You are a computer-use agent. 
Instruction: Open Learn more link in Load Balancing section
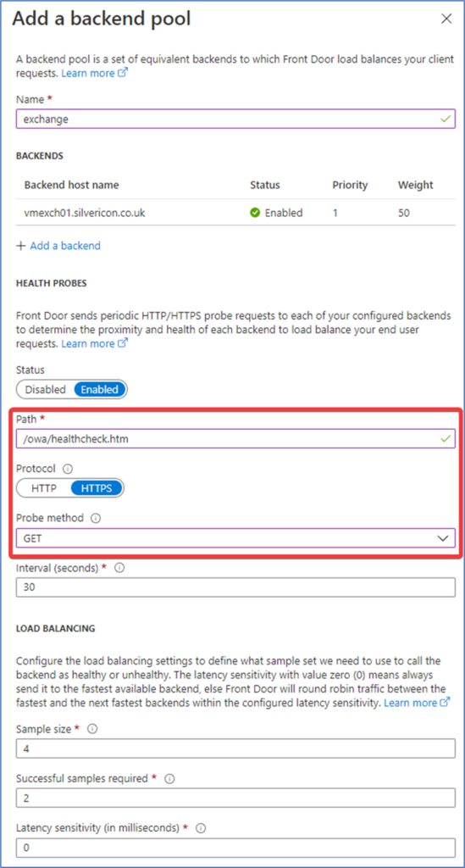[417, 703]
